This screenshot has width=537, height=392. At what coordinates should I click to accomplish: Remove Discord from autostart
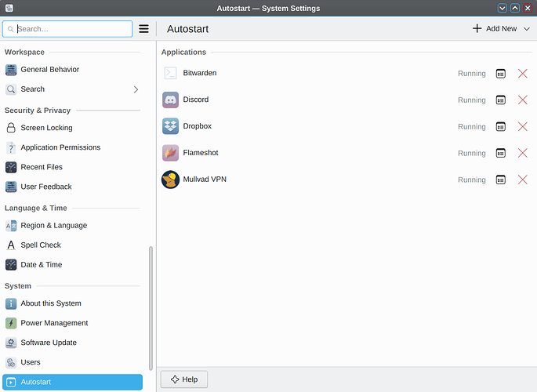(522, 100)
